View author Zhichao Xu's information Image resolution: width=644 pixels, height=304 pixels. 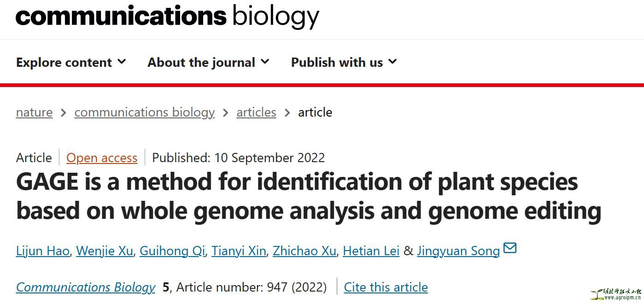pos(304,251)
